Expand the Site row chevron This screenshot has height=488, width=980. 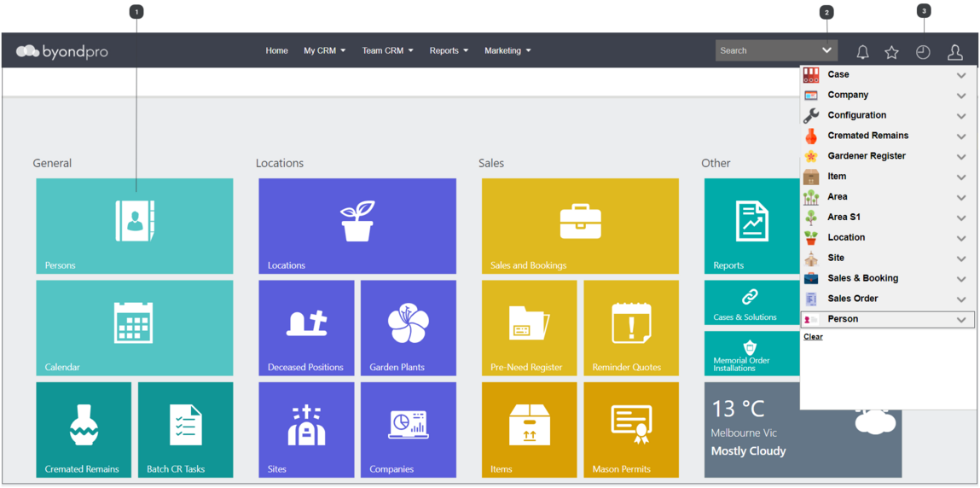[x=961, y=259]
